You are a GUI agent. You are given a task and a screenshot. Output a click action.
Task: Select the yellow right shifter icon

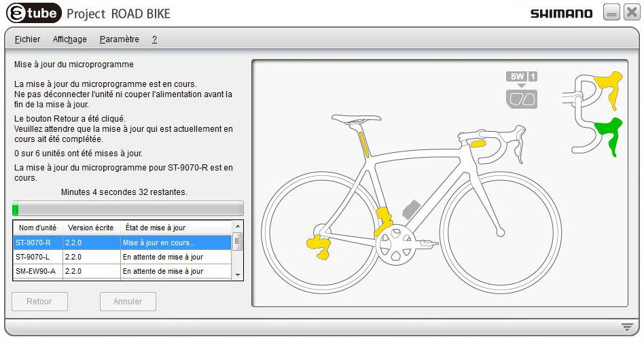point(609,90)
